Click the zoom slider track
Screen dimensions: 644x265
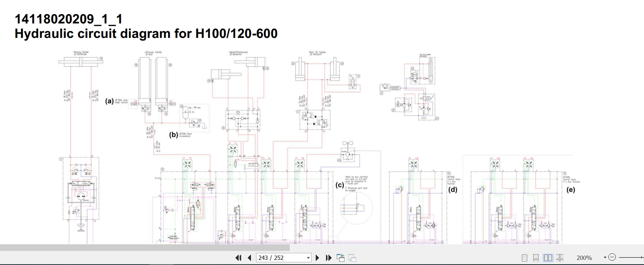pyautogui.click(x=631, y=257)
